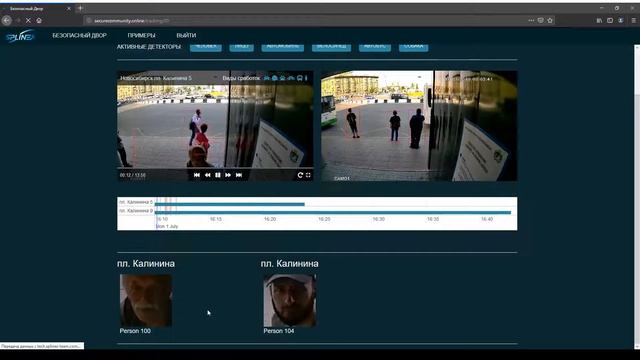Open the БЕЗОПАСНЫЙ ДВОР menu item
Image resolution: width=640 pixels, height=360 pixels.
(80, 36)
